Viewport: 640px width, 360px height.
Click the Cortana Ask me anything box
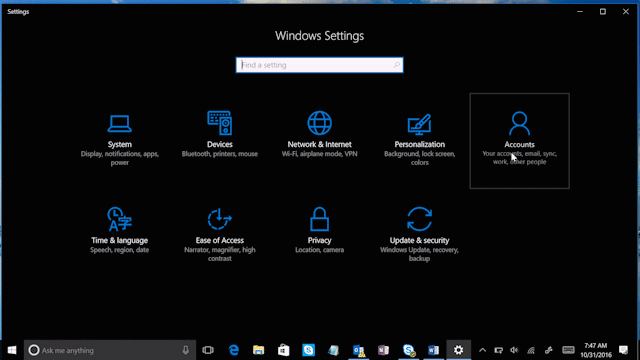tap(110, 350)
